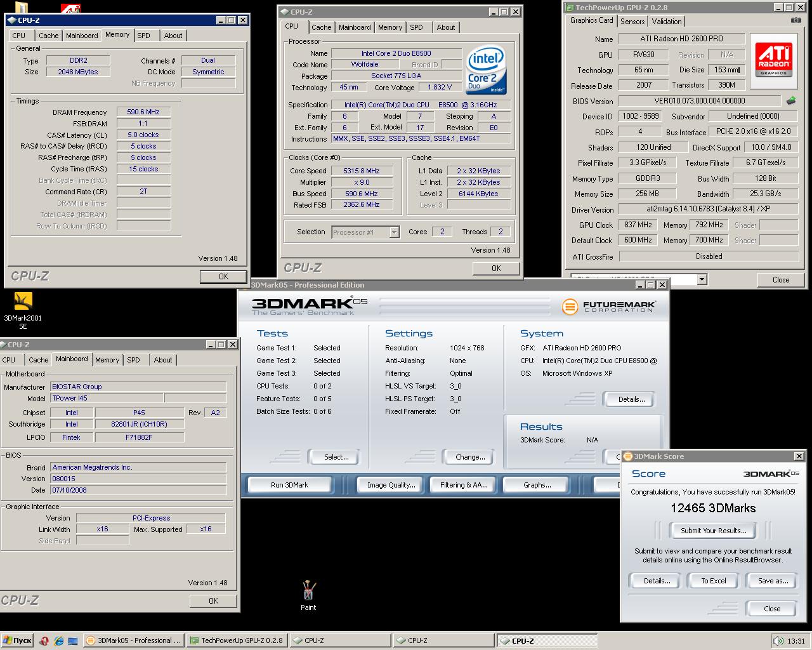The image size is (812, 650).
Task: Switch to 3DMark05 Professional taskbar button
Action: click(x=134, y=640)
